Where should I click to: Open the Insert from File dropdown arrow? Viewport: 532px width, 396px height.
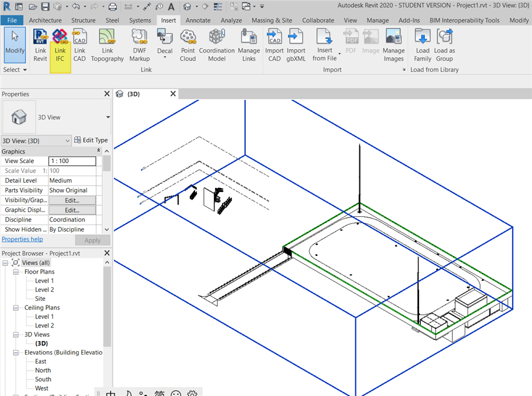point(339,54)
